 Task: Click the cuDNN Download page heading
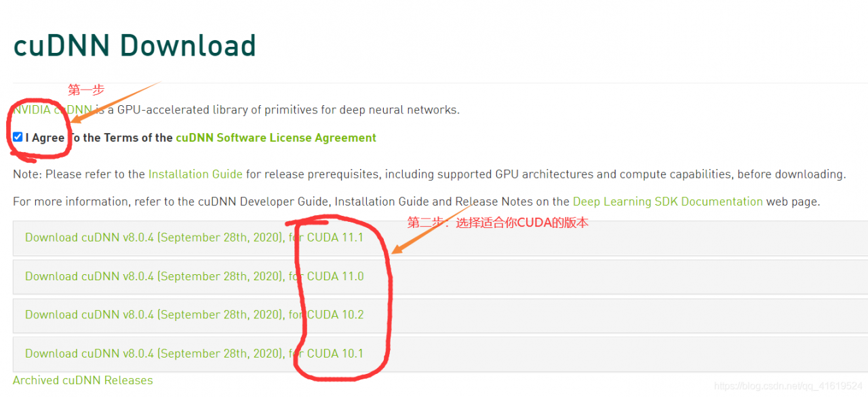[135, 46]
